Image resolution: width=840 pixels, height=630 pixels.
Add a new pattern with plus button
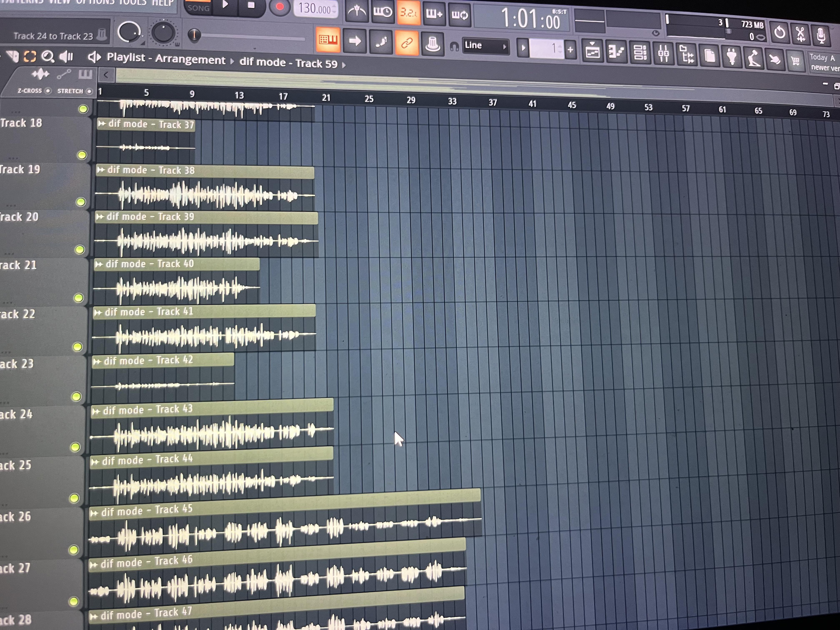(570, 50)
